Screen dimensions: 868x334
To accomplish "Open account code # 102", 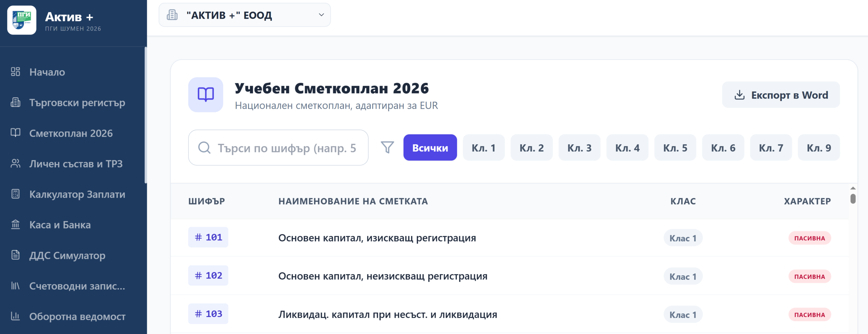I will 208,275.
